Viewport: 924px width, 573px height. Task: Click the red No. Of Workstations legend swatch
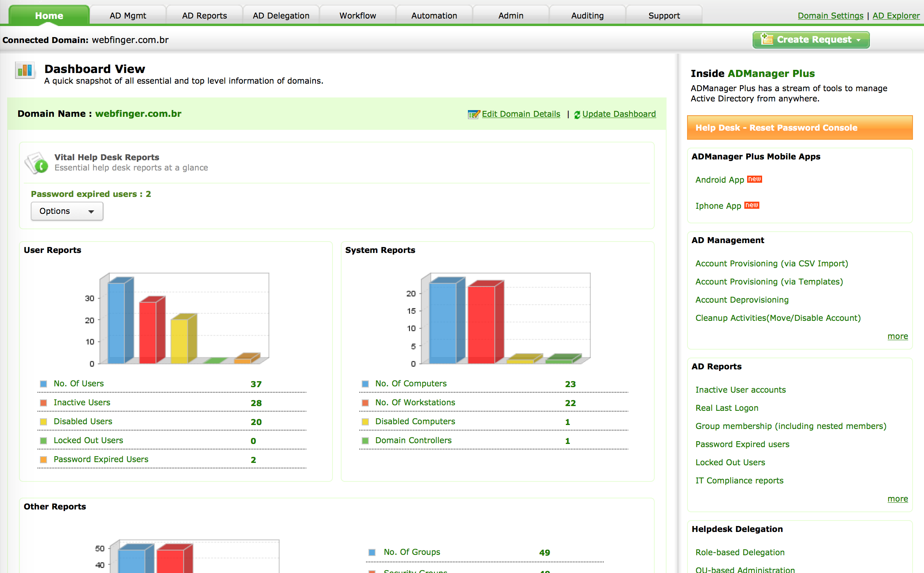365,403
